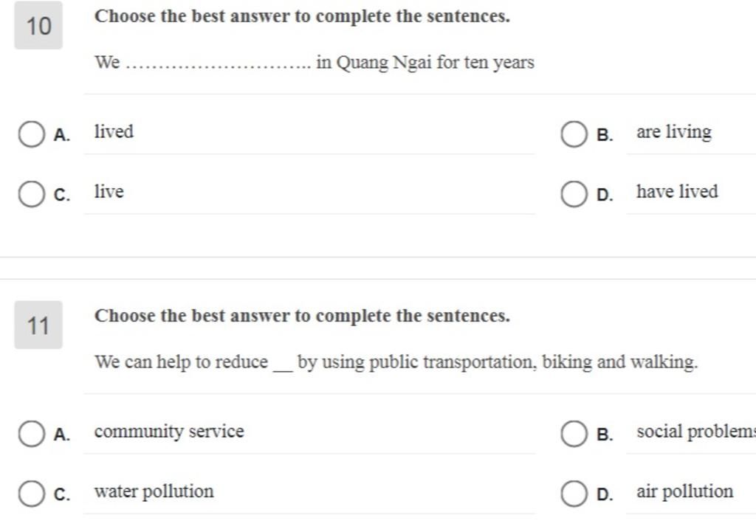This screenshot has height=532, width=756.
Task: Pick the 'air pollution' answer text
Action: point(684,491)
